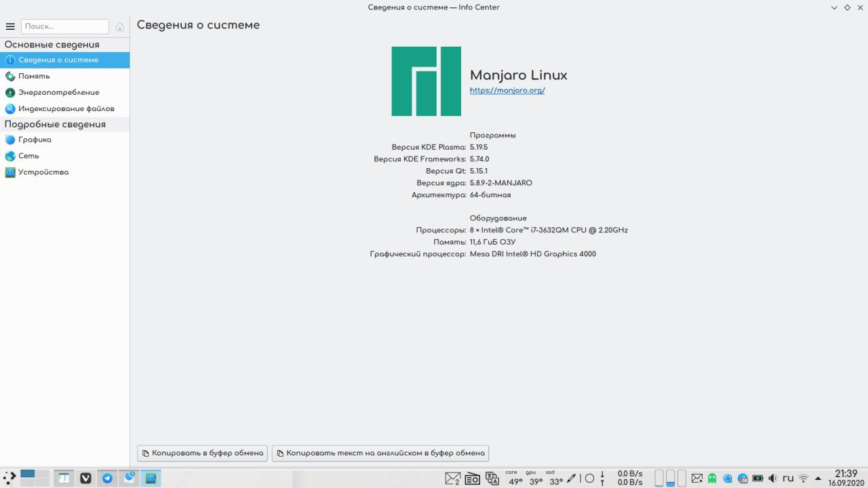Viewport: 868px width, 488px height.
Task: Open Энергопотребление section
Action: (x=64, y=92)
